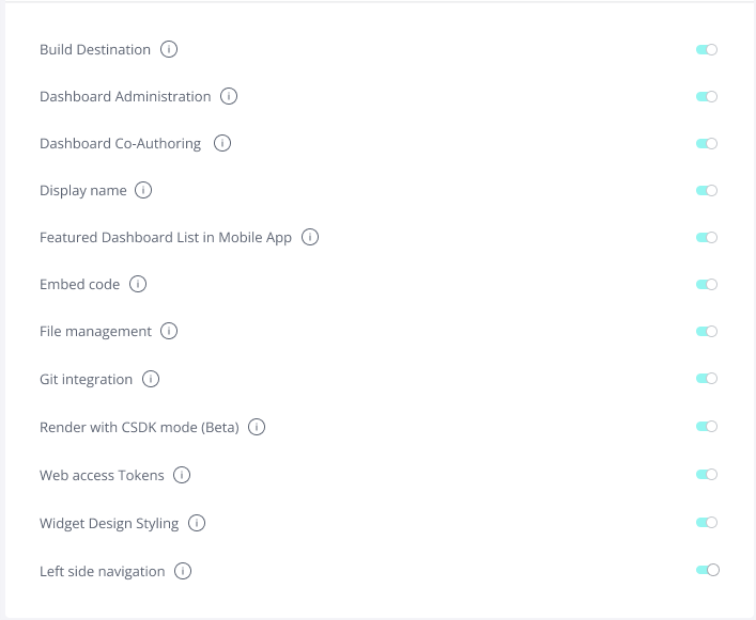Open Web access Tokens info icon
The image size is (756, 620).
tap(182, 475)
